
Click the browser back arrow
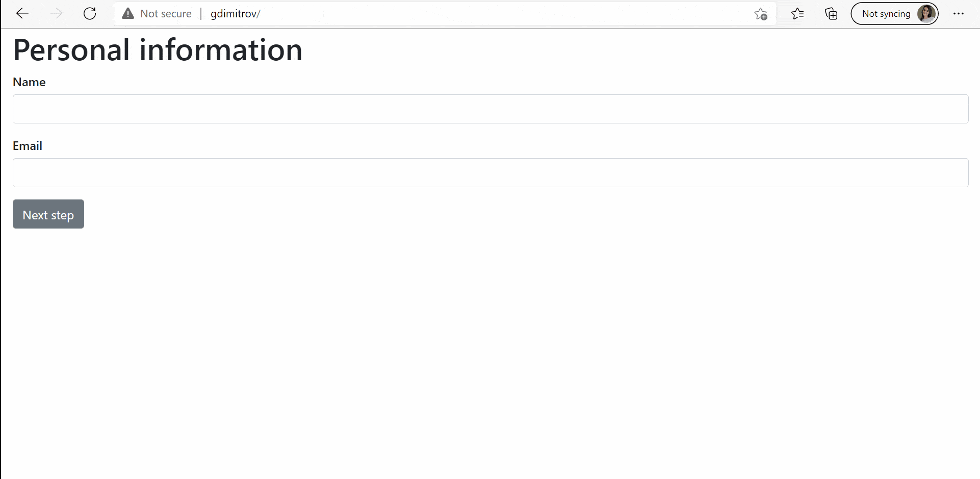(22, 14)
